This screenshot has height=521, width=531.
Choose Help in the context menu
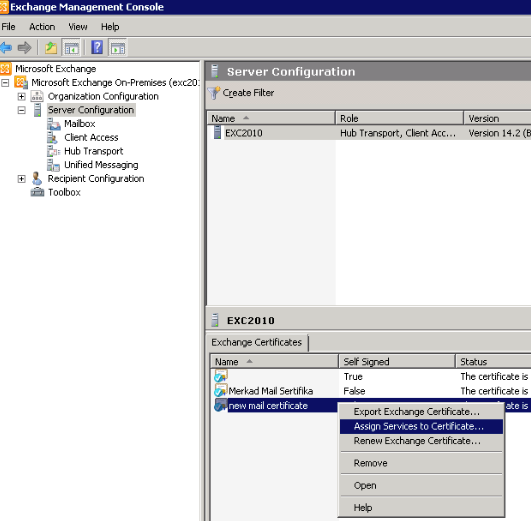(421, 507)
